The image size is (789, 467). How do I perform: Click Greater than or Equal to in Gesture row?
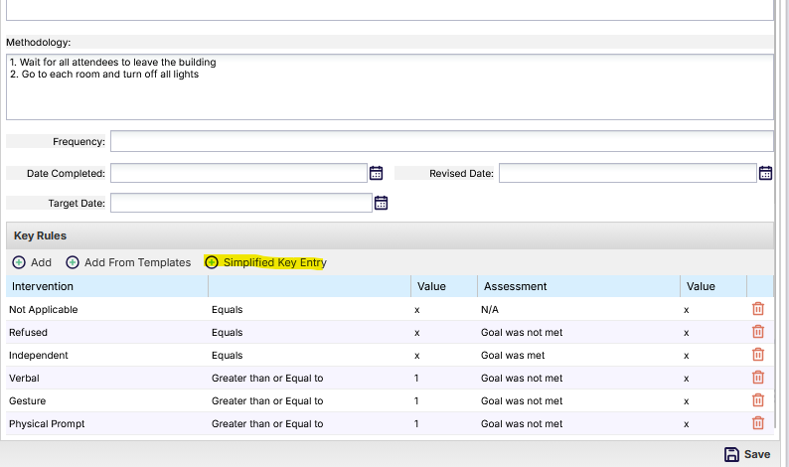click(x=267, y=401)
